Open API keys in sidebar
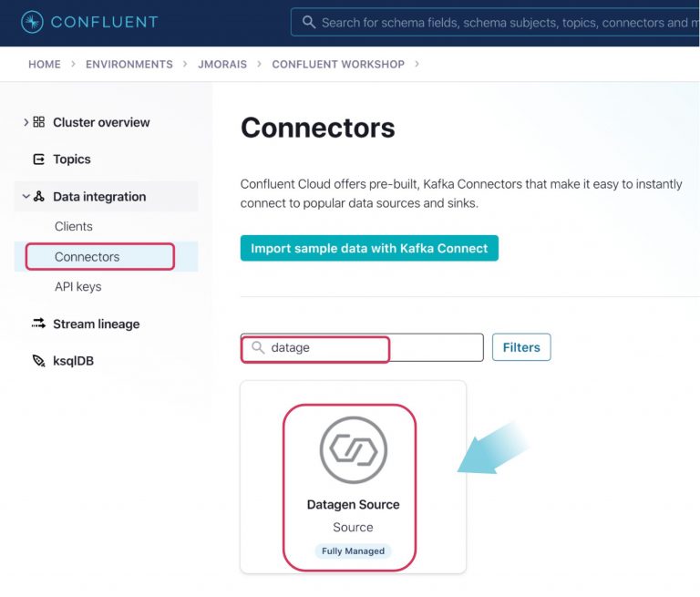Viewport: 700px width, 597px height. 78,287
